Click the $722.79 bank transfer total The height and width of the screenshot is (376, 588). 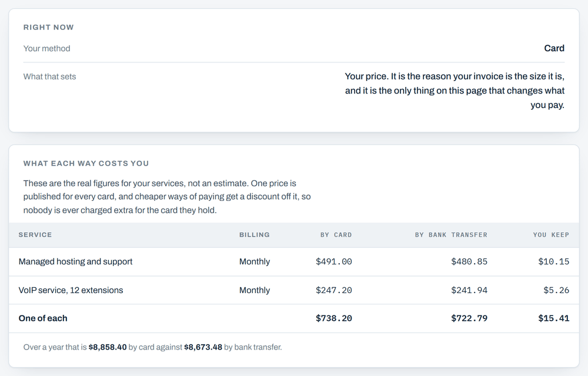(469, 318)
